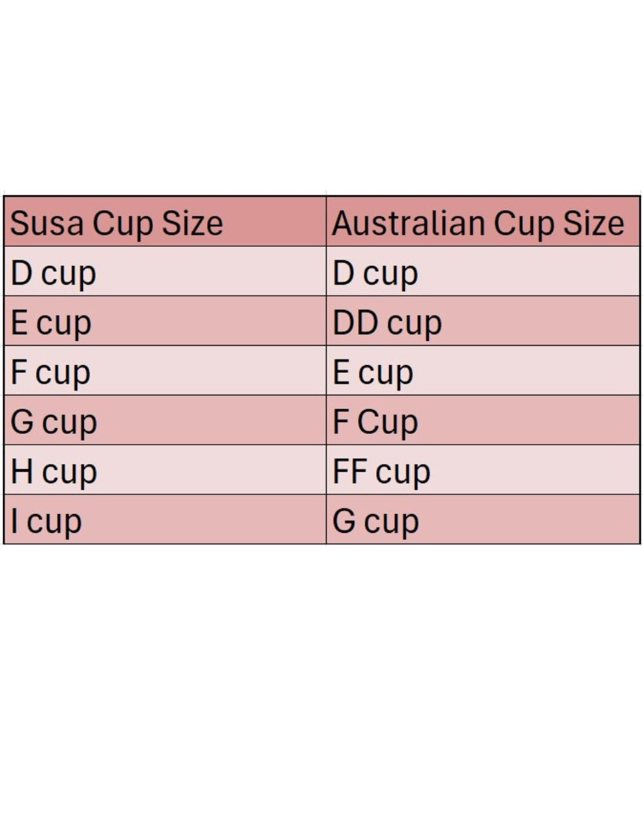Click the DD cup cell

(x=482, y=321)
